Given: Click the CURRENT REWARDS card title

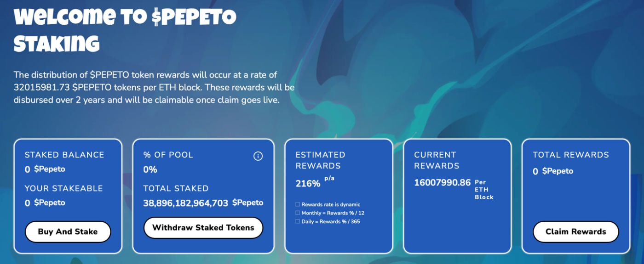Looking at the screenshot, I should point(437,160).
